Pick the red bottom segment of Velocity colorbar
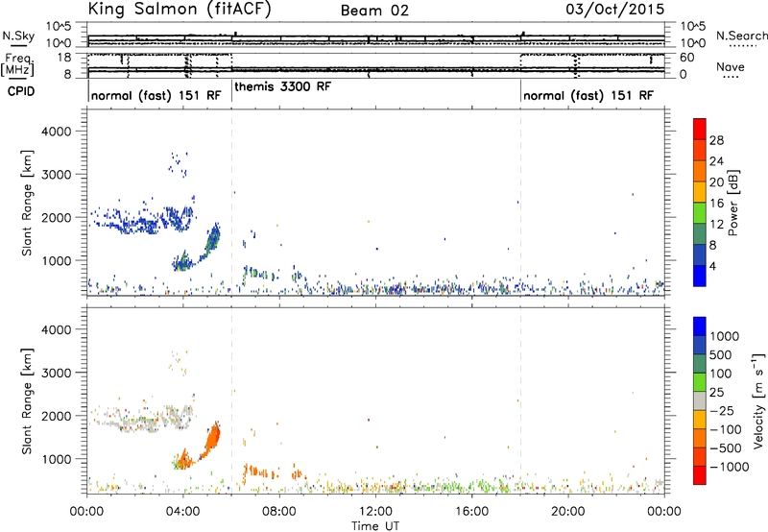The width and height of the screenshot is (768, 532). point(700,475)
